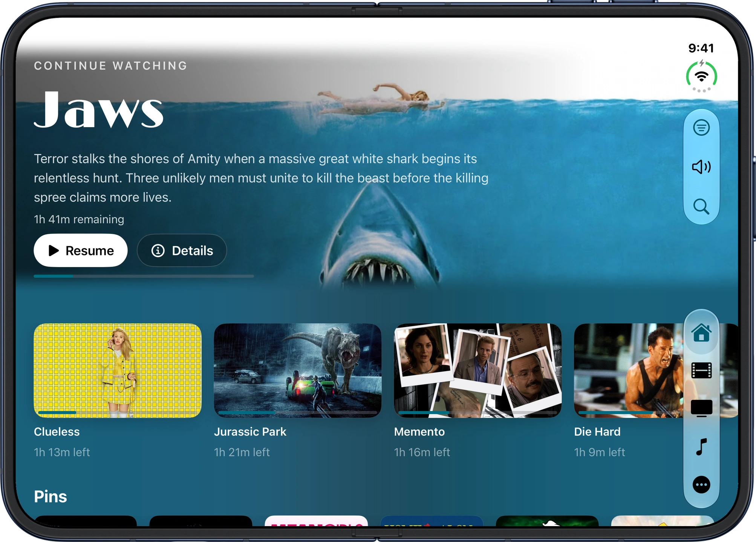Click the '1h 41m remaining' text
This screenshot has height=542, width=756.
coord(79,219)
